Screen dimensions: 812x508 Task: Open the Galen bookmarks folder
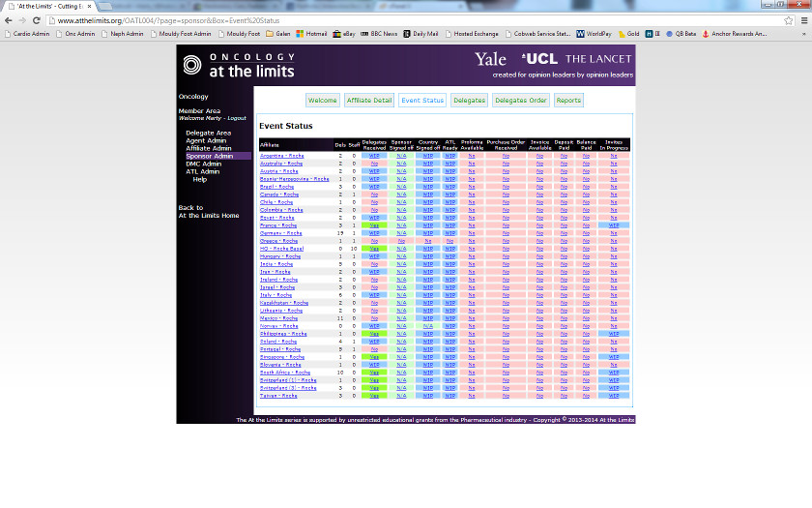pyautogui.click(x=278, y=34)
